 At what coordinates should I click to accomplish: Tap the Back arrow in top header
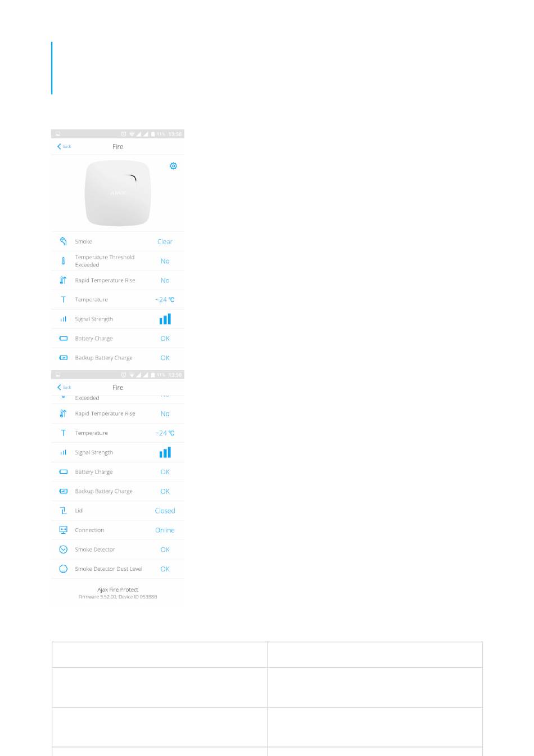pos(64,146)
